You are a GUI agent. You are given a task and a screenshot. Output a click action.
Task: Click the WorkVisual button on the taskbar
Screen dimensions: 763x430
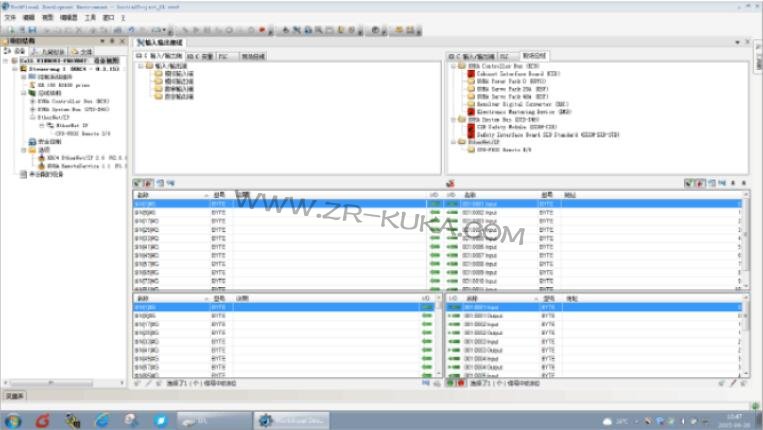pos(290,420)
